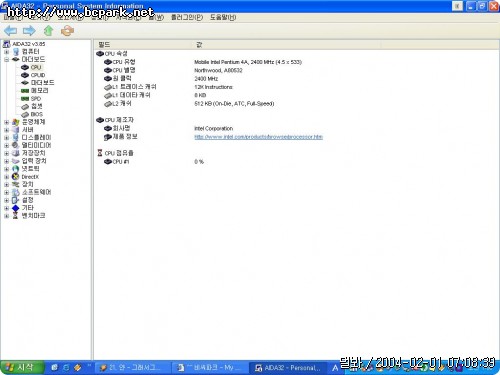The height and width of the screenshot is (375, 500).
Task: Switch to the "21. 안 - ..." taskbar button
Action: coord(133,368)
